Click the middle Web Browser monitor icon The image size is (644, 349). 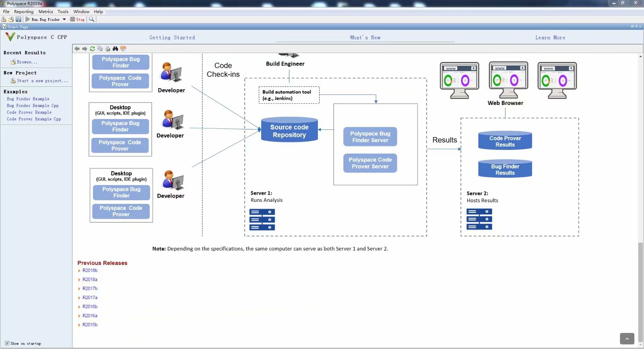[x=508, y=80]
